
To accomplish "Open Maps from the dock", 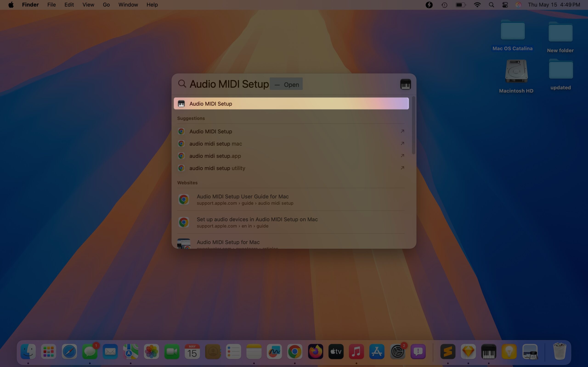I will 130,351.
